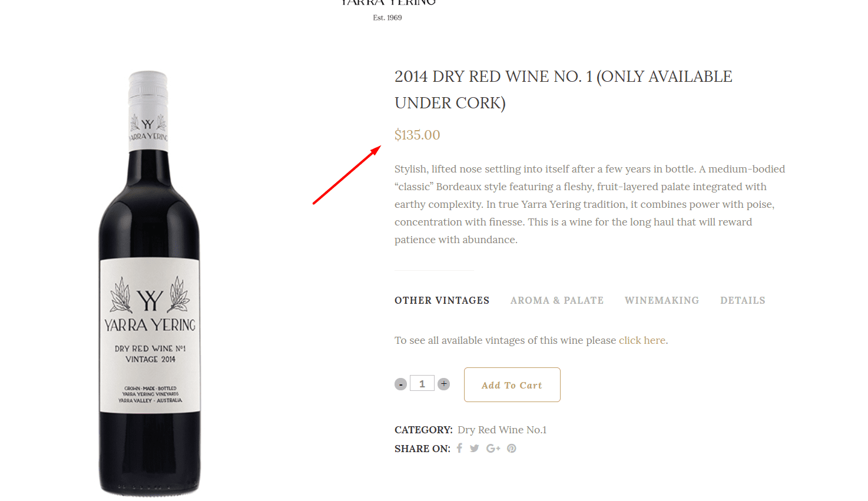This screenshot has width=868, height=501.
Task: Share this product on Twitter
Action: click(x=475, y=449)
